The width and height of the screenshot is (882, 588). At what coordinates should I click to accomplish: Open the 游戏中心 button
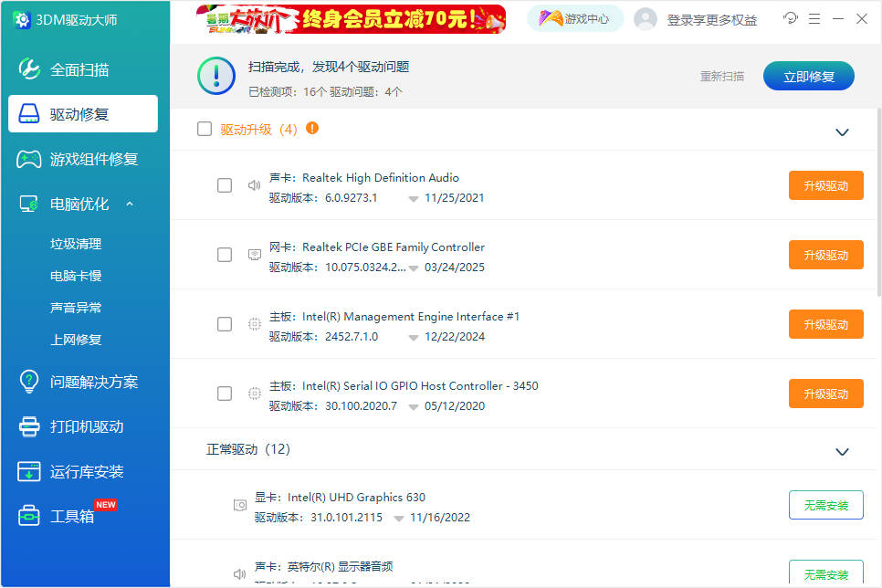(x=575, y=18)
